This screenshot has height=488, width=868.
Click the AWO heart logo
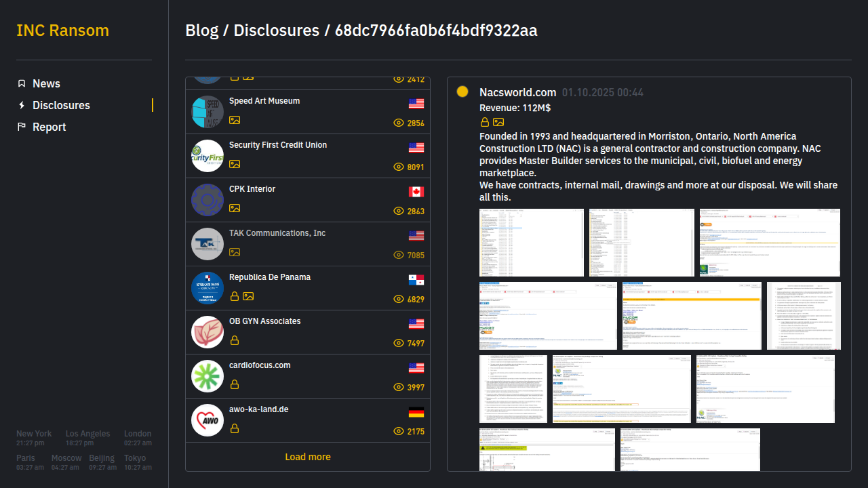click(208, 420)
